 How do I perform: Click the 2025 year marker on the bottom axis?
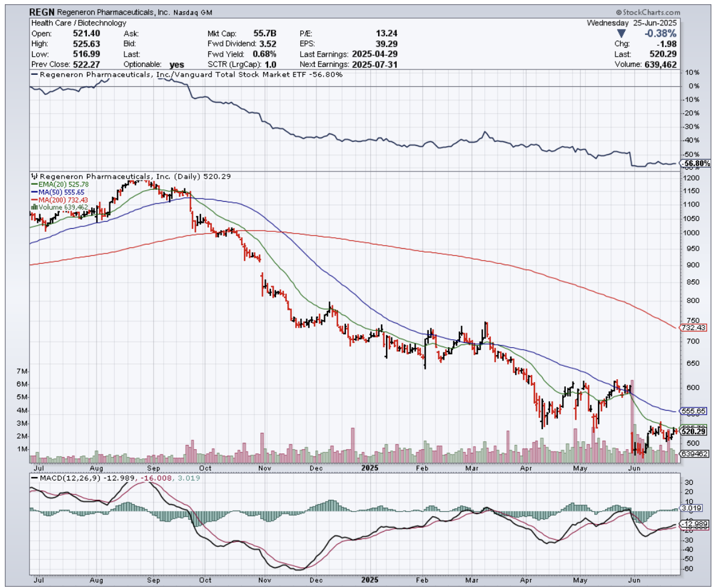(x=369, y=584)
